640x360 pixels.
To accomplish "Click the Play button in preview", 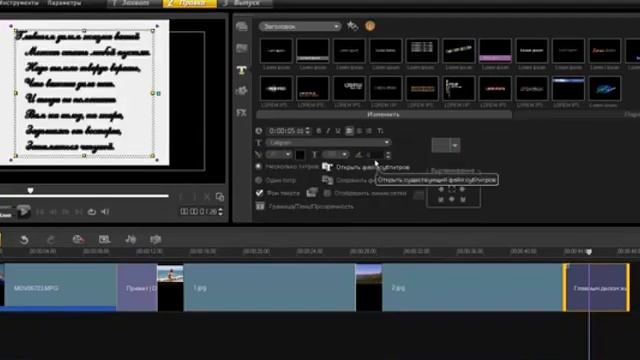I will pyautogui.click(x=24, y=211).
